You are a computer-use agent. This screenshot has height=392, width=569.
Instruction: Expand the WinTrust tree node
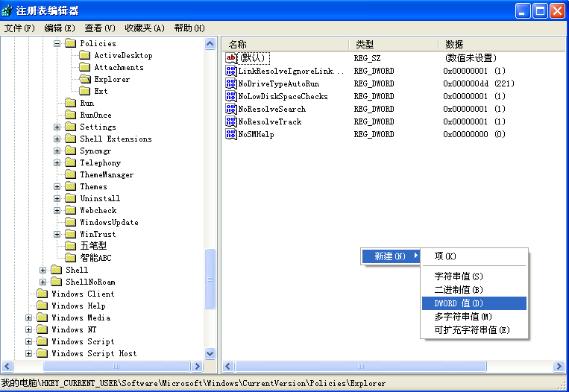click(57, 234)
